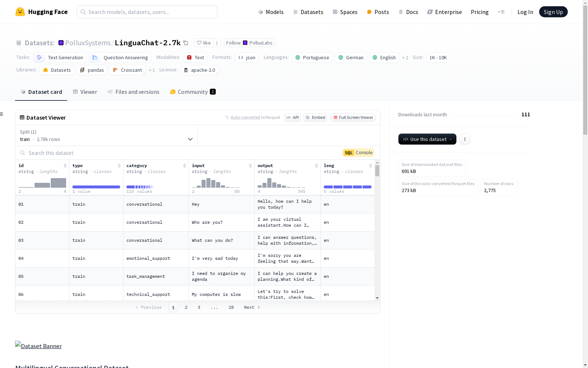This screenshot has width=588, height=368.
Task: Select the English language tag
Action: coord(384,57)
